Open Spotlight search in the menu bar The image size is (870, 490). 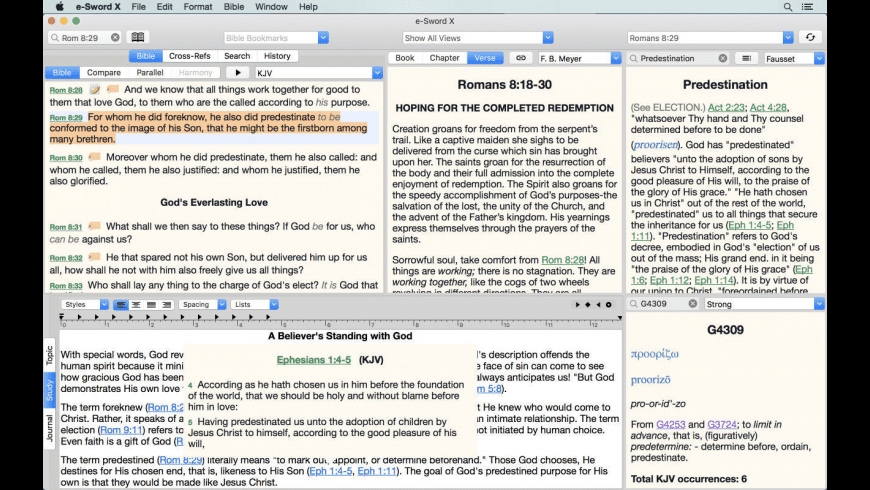click(789, 7)
